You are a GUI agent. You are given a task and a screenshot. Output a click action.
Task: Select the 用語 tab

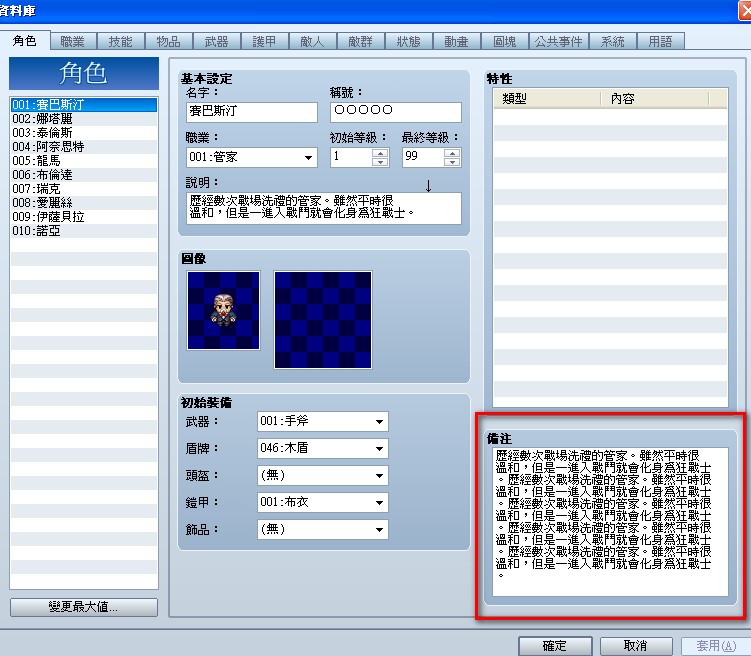(x=660, y=42)
